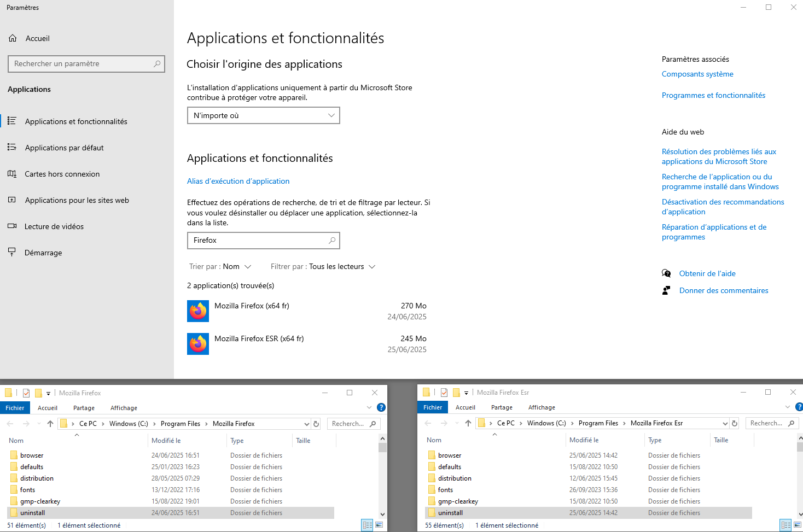This screenshot has height=532, width=803.
Task: Click scrollbar down arrow in Mozilla Firefox window
Action: click(382, 514)
